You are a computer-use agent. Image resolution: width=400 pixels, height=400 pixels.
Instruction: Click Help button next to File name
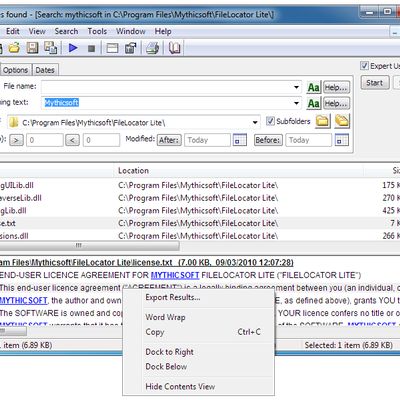336,88
